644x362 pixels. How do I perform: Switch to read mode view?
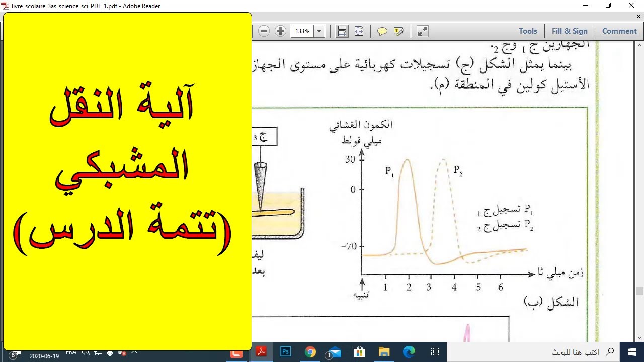[x=423, y=31]
